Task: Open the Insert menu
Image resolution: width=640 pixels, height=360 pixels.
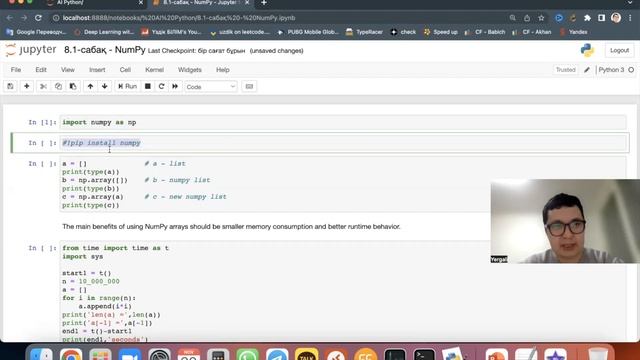Action: 97,70
